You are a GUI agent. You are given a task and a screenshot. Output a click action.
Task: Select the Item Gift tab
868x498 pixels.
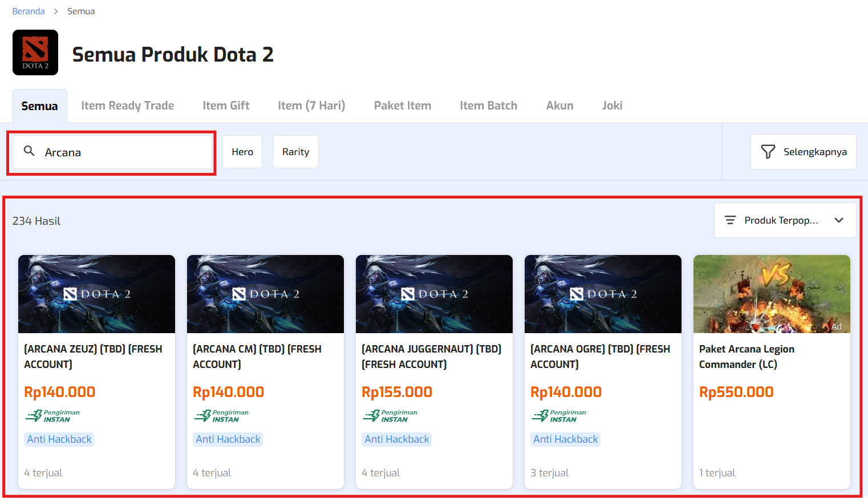226,106
